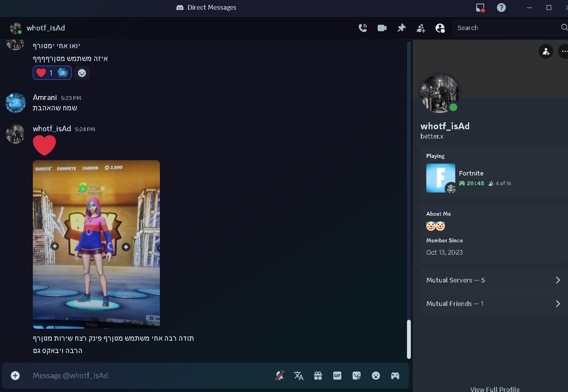The image size is (568, 392).
Task: Open pinned messages
Action: click(x=402, y=28)
